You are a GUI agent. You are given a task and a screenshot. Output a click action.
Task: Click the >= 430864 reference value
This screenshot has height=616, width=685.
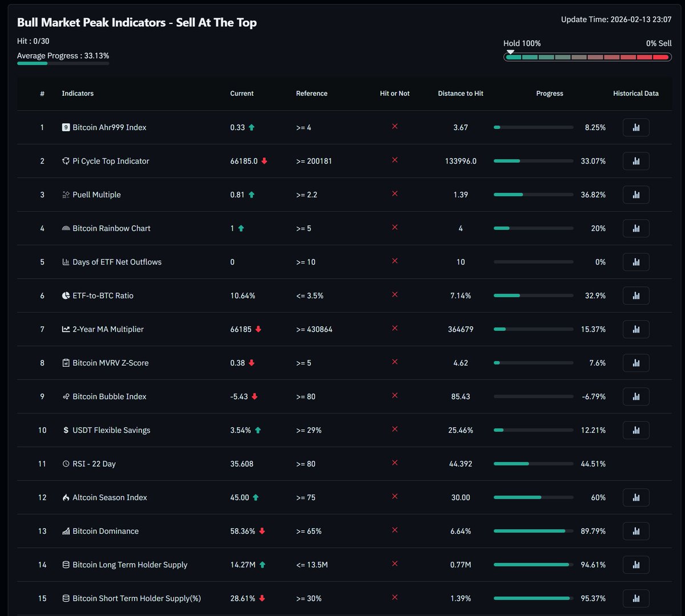(314, 329)
